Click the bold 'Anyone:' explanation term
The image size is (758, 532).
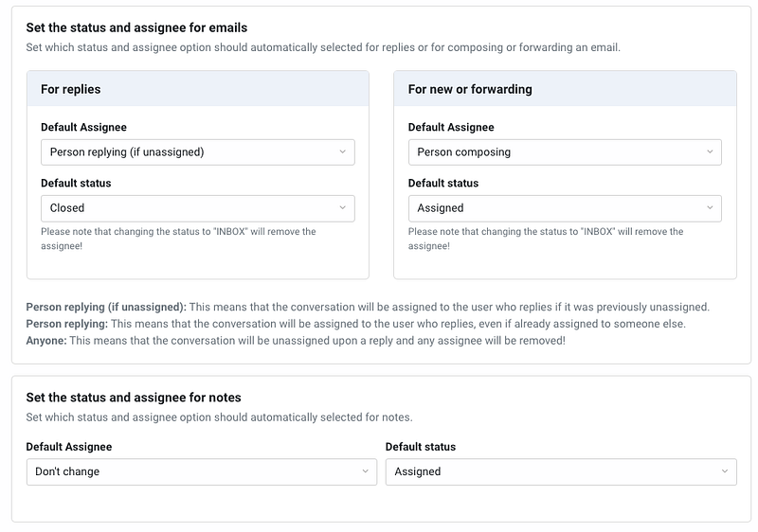[x=46, y=341]
